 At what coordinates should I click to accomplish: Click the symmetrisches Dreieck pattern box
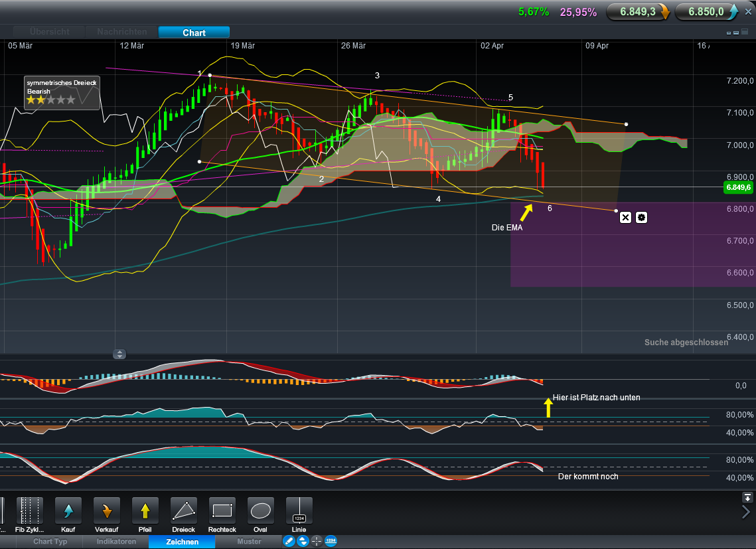click(62, 93)
